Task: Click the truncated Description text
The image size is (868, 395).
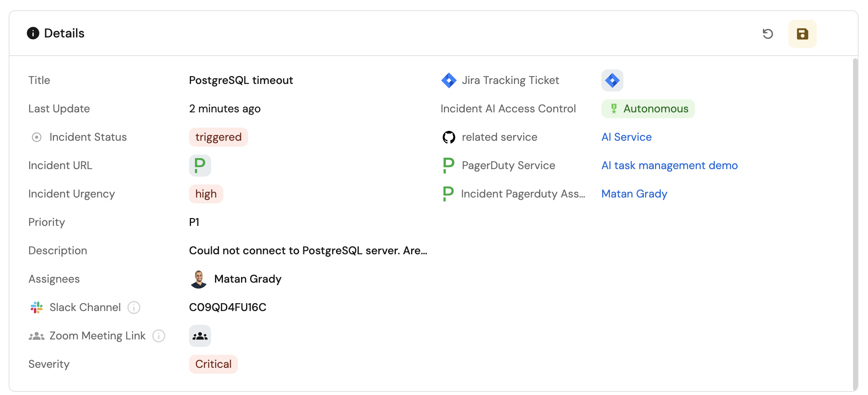Action: pos(308,251)
